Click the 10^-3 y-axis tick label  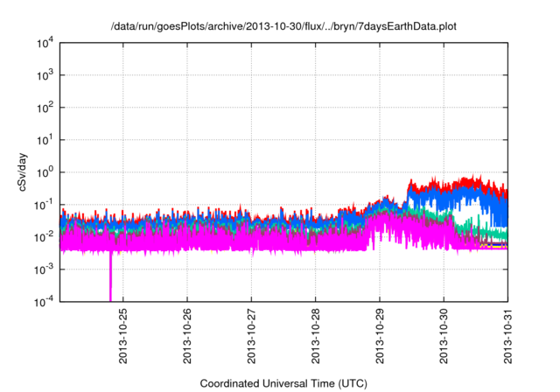coord(45,269)
